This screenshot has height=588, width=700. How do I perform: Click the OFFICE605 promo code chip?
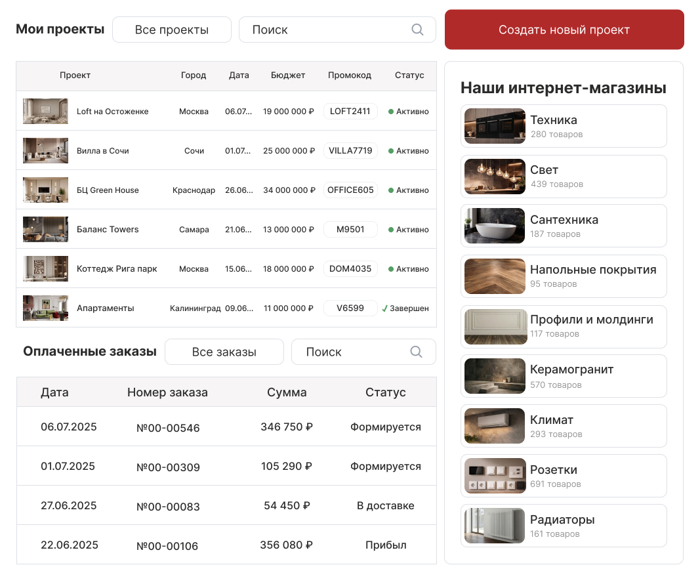pos(350,190)
